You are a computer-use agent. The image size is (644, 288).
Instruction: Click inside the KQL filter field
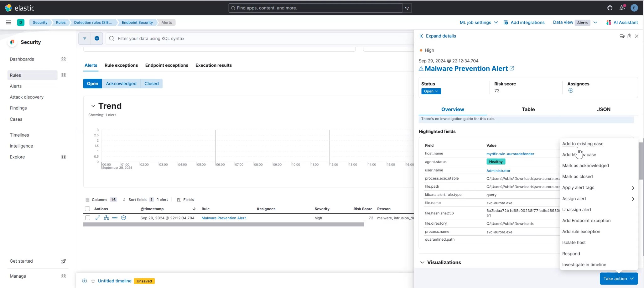(219, 38)
